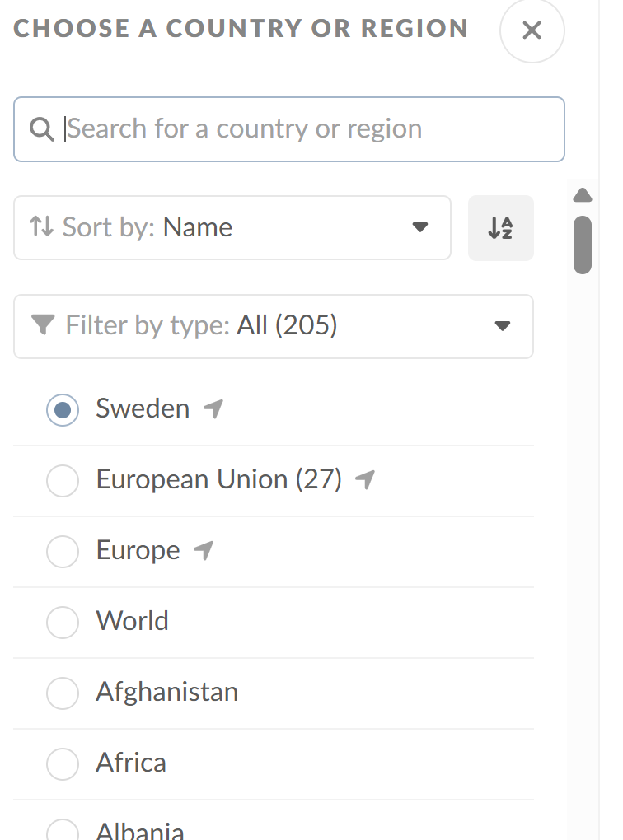
Task: Select the Afghanistan radio button
Action: tap(63, 693)
